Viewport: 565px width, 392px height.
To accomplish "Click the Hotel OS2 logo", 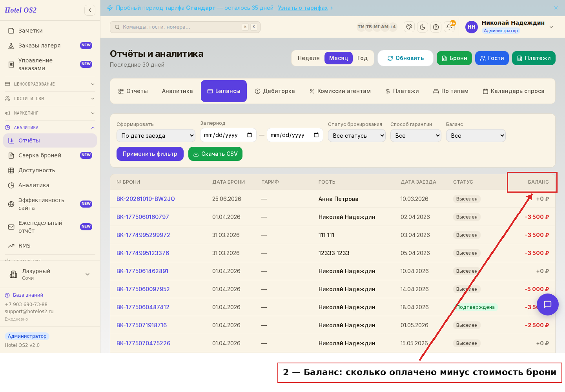I will [x=20, y=10].
